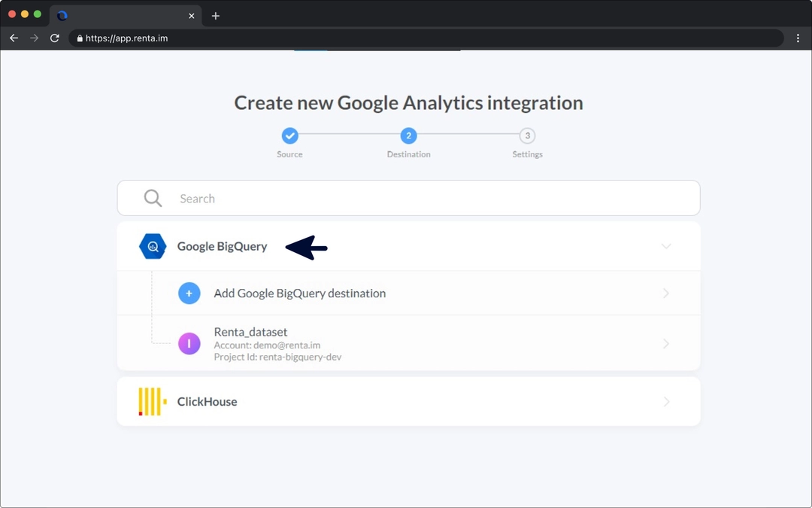Click the browser forward arrow
This screenshot has width=812, height=508.
34,38
